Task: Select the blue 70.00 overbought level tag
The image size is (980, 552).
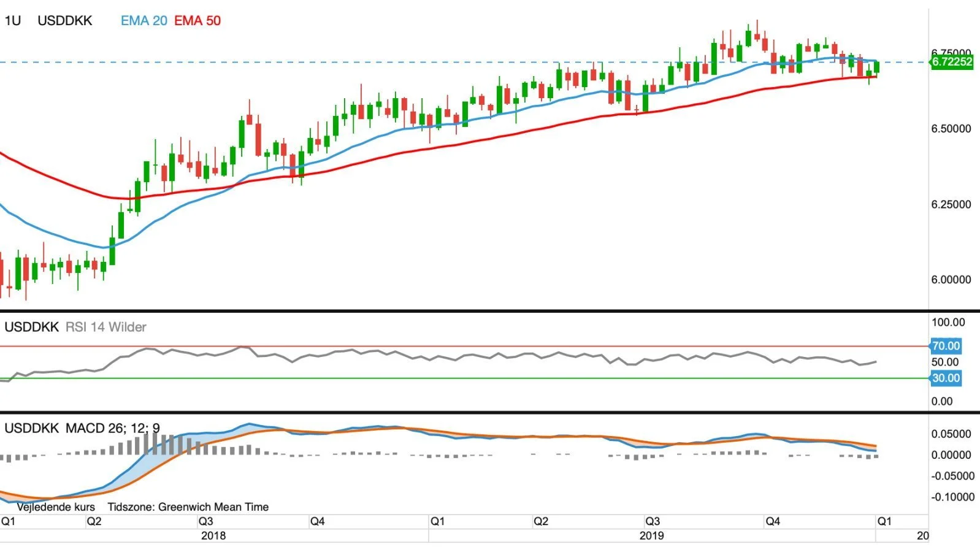Action: [946, 346]
